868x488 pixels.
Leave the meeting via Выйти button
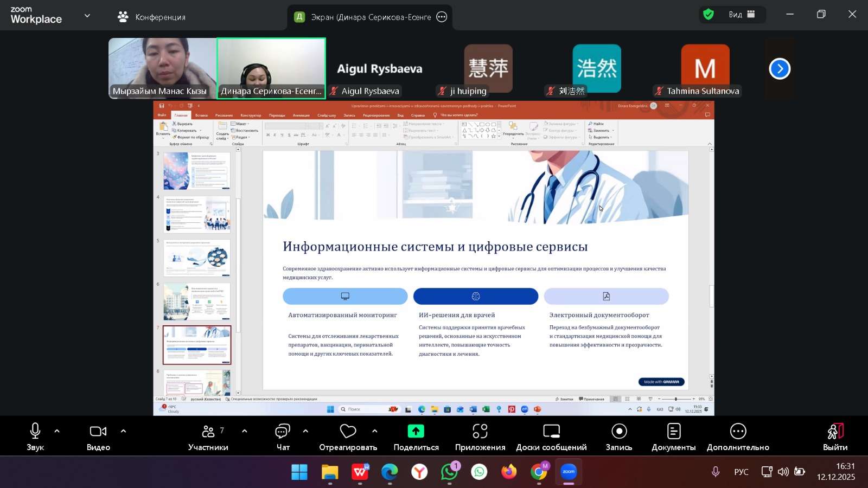pos(835,436)
